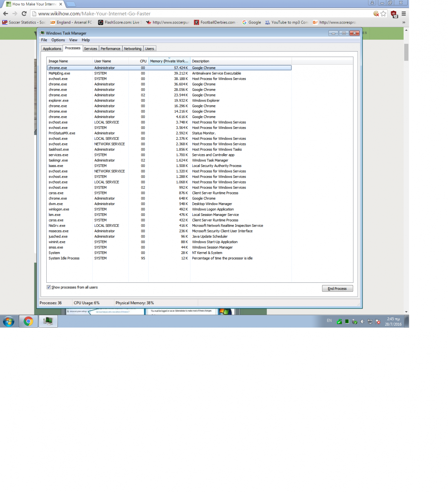Go back using Chrome's back arrow
This screenshot has height=492, width=448.
pyautogui.click(x=6, y=13)
